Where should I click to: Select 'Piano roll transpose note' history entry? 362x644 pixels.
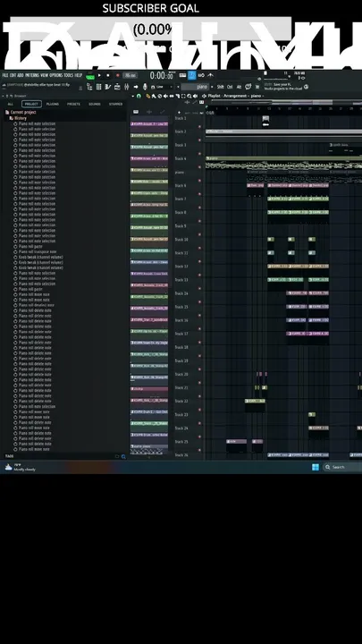tap(38, 251)
